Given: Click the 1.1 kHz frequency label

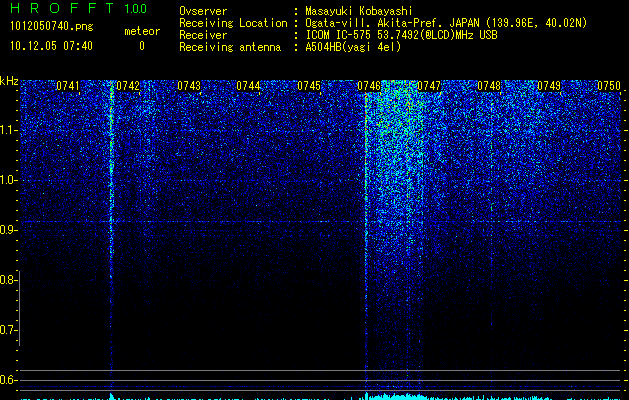Looking at the screenshot, I should tap(8, 130).
